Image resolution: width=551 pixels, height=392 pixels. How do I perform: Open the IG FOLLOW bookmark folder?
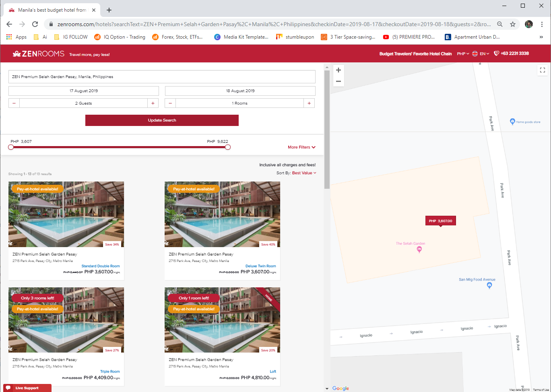(71, 37)
